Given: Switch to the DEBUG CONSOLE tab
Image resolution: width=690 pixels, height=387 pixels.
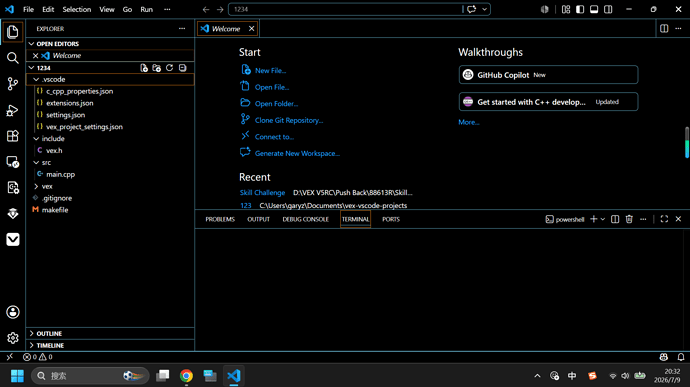Looking at the screenshot, I should (x=305, y=219).
